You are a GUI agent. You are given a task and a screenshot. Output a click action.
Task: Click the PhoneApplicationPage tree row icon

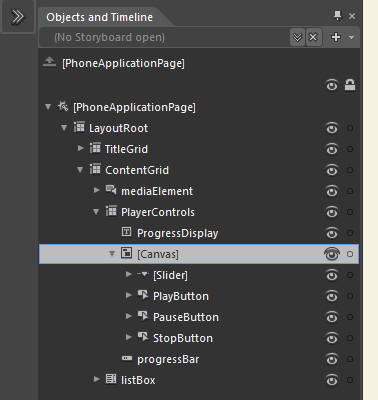[x=62, y=107]
